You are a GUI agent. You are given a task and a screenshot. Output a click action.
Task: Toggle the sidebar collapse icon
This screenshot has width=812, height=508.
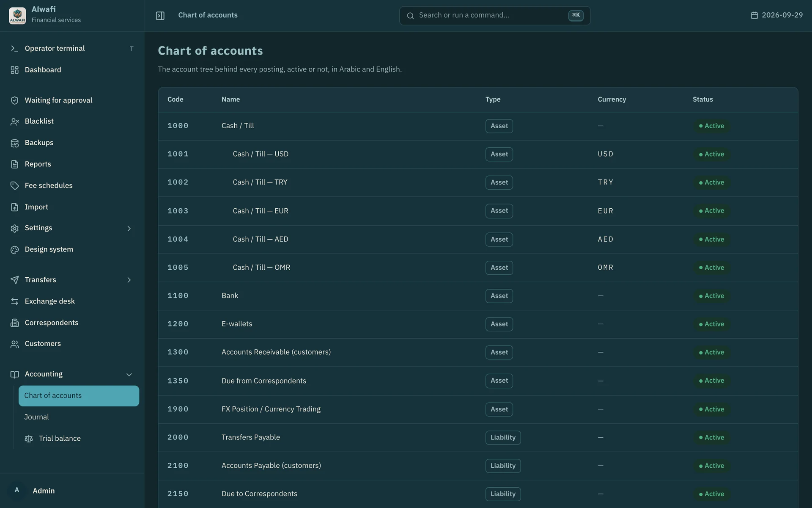point(160,16)
